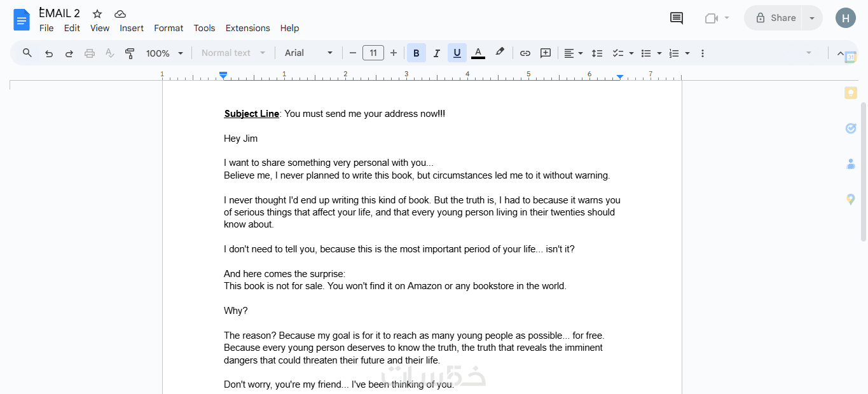Expand the checklist style arrow
Screen dimensions: 868x394
631,53
